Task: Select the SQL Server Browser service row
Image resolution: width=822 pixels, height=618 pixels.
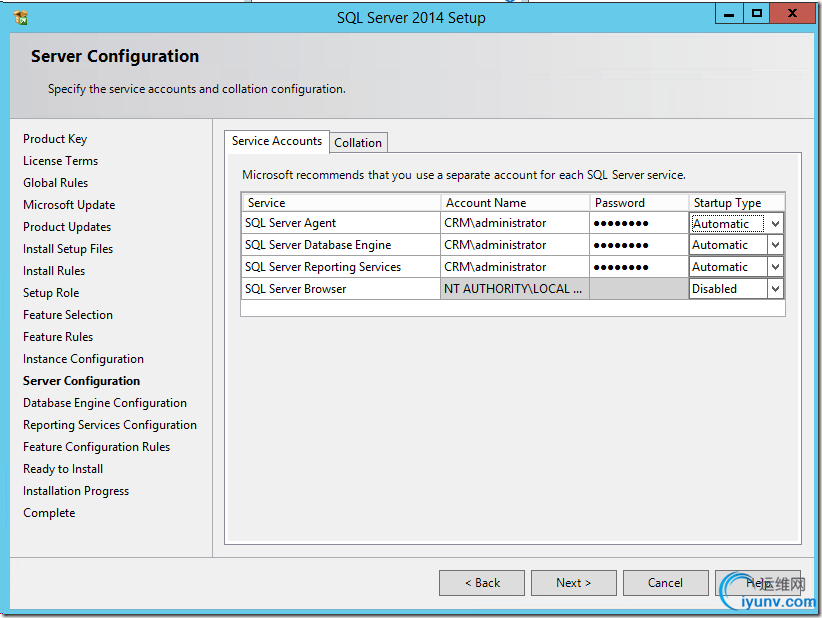Action: (x=341, y=289)
